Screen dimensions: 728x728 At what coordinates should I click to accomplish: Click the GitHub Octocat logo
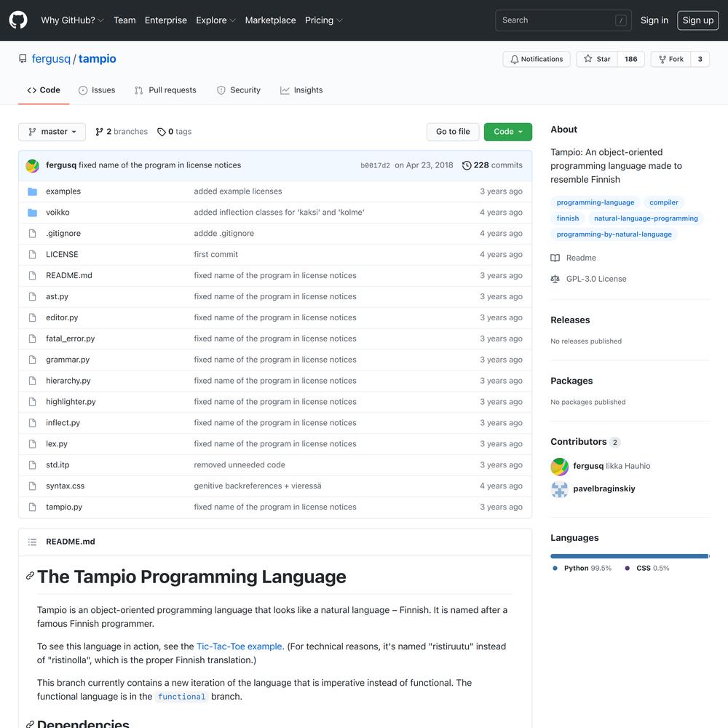click(18, 20)
